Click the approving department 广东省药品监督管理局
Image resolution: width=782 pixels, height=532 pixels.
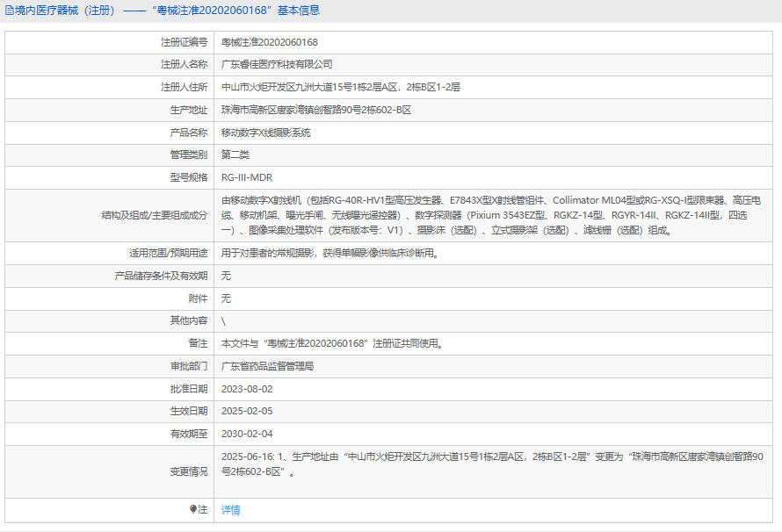coord(267,366)
